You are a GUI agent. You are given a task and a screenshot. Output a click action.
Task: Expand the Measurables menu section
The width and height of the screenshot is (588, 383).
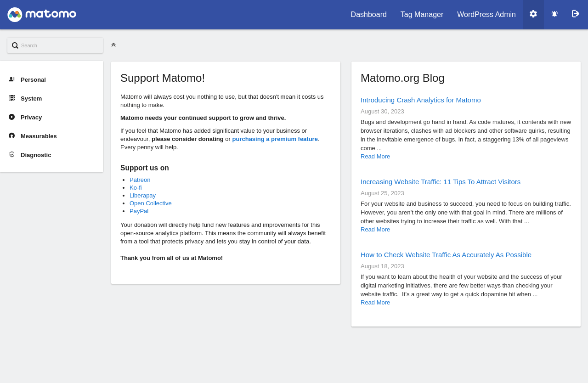coord(39,136)
